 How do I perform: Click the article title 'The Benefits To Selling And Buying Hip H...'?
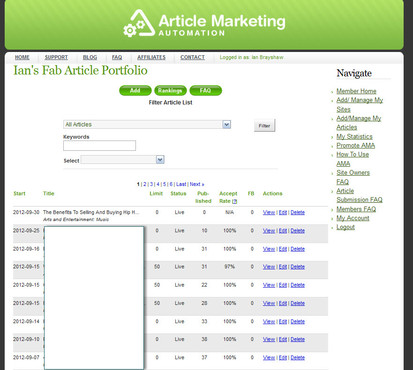click(91, 212)
